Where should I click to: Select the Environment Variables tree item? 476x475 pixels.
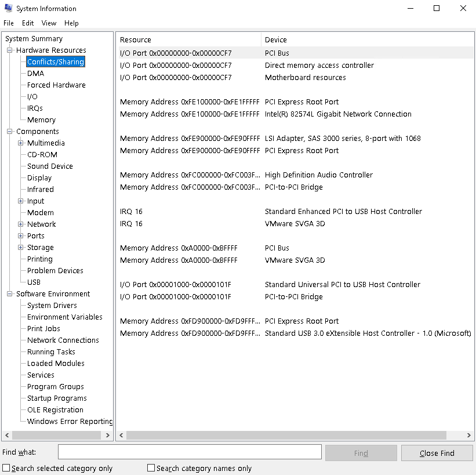pos(64,317)
